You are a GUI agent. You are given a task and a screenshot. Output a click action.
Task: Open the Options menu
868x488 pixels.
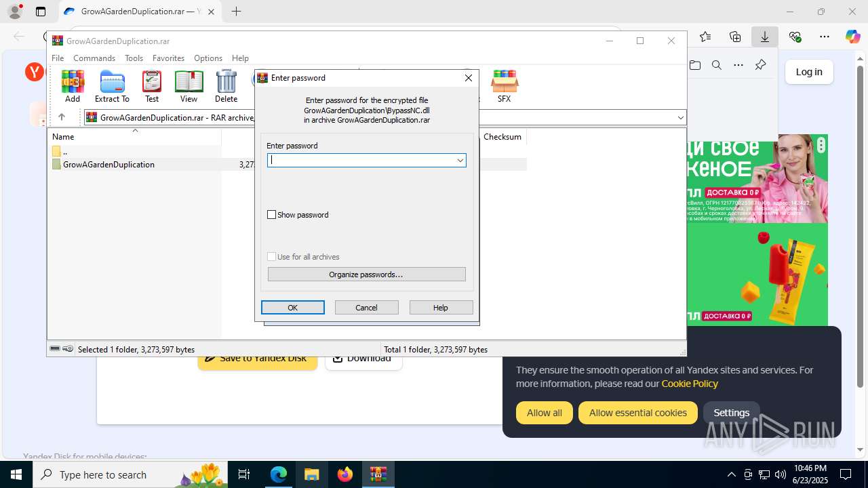[208, 58]
